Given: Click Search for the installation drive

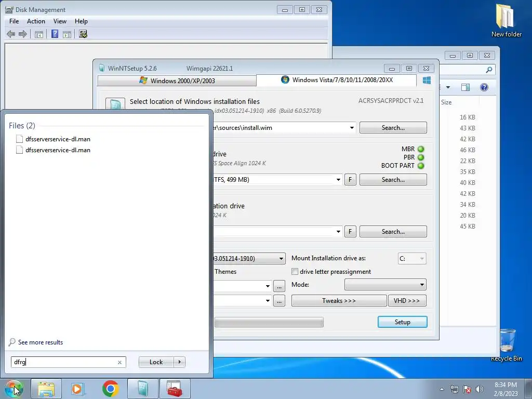Looking at the screenshot, I should pyautogui.click(x=393, y=232).
